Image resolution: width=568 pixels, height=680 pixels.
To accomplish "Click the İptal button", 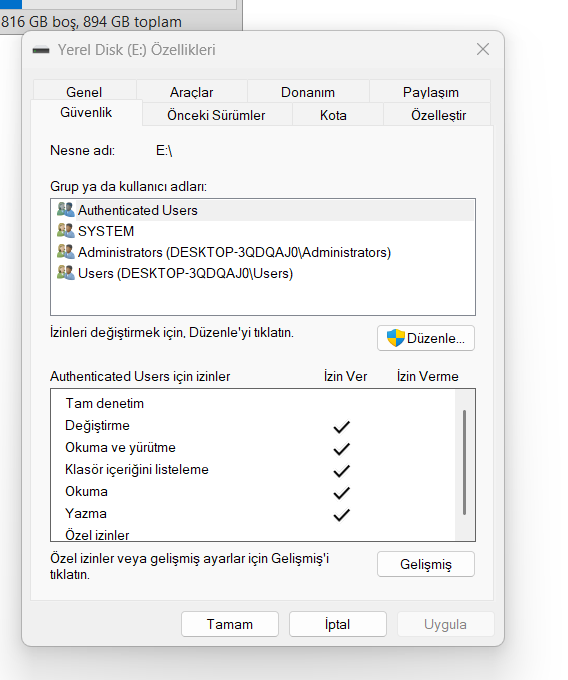I will click(x=338, y=624).
